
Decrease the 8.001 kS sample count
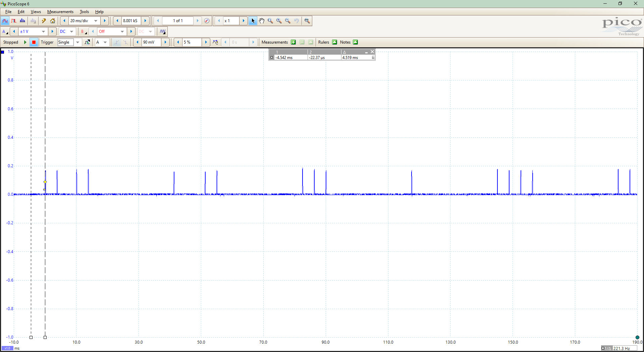coord(117,21)
